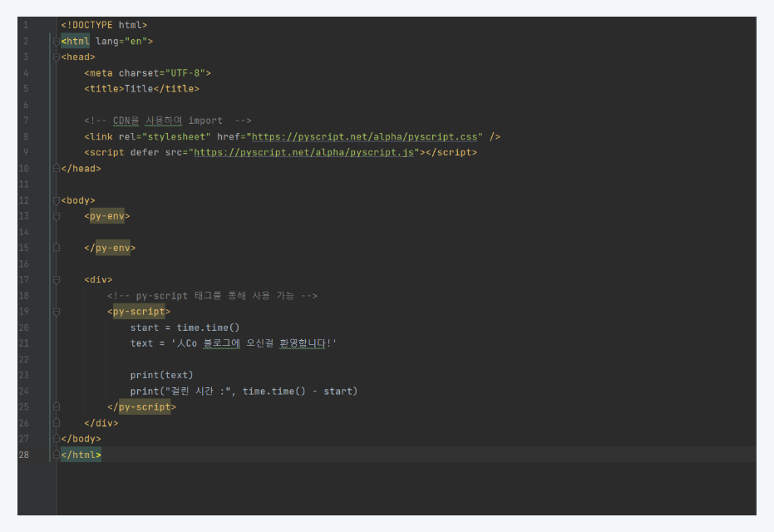Place cursor inside the <title>Title</title> text

(x=138, y=88)
